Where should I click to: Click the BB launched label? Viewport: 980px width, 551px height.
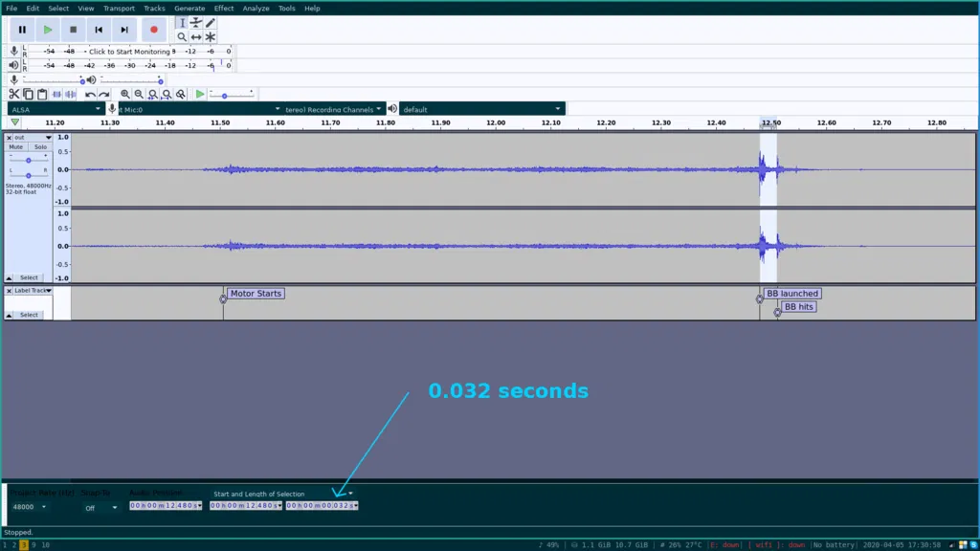[791, 294]
